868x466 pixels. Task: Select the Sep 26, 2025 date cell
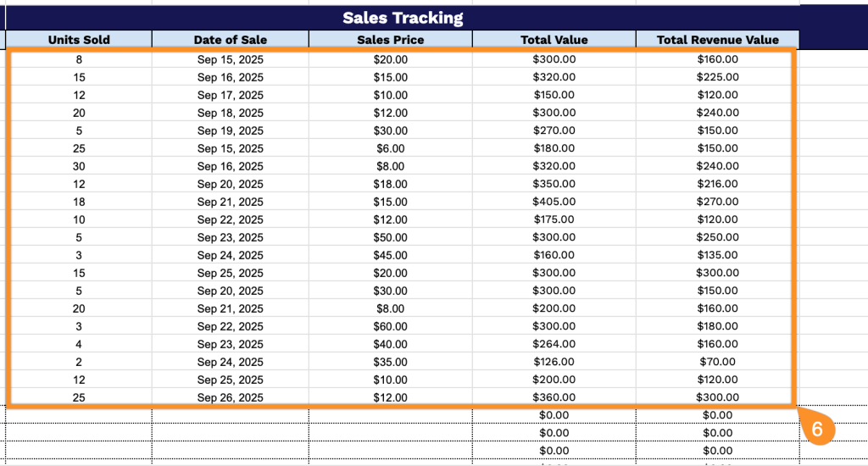pos(231,397)
